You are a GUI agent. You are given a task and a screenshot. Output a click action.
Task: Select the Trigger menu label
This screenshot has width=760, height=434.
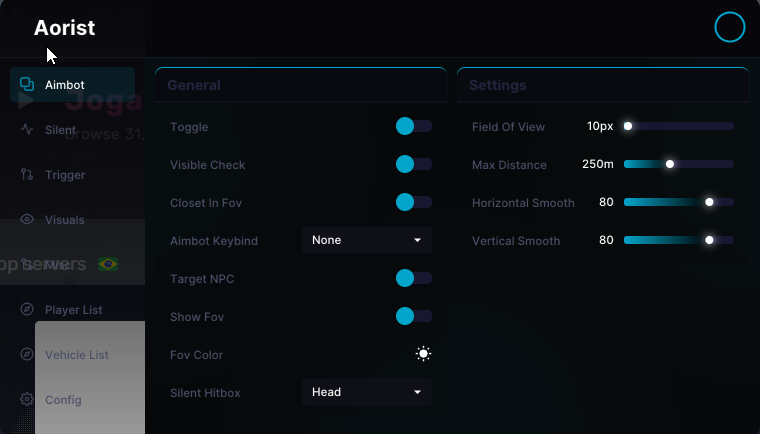coord(65,175)
